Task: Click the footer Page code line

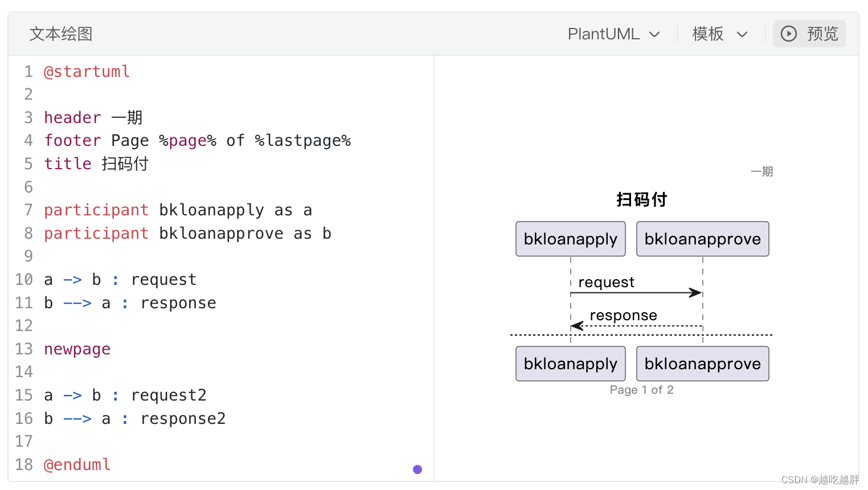Action: (x=197, y=141)
